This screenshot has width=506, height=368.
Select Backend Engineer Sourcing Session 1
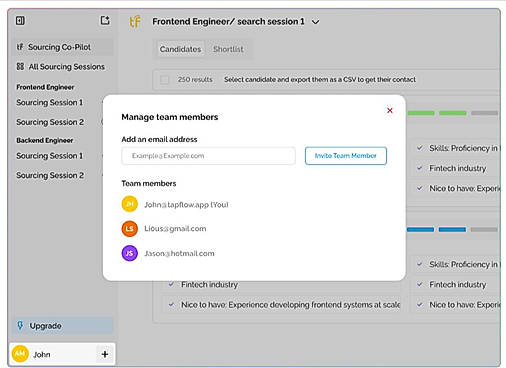click(50, 156)
